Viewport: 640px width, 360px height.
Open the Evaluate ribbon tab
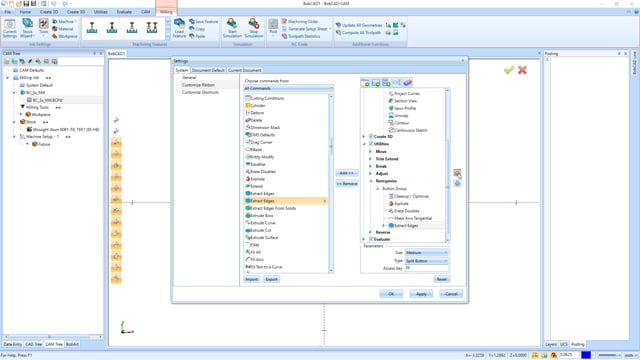coord(124,12)
